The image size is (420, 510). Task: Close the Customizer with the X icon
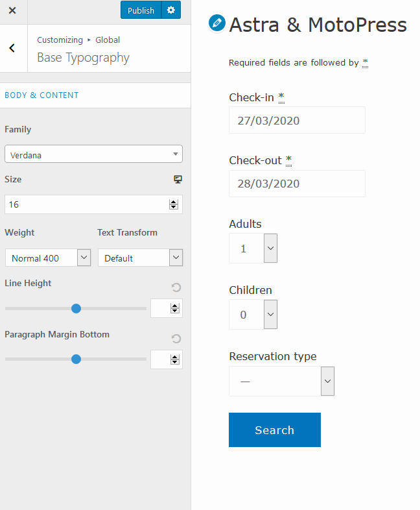12,11
